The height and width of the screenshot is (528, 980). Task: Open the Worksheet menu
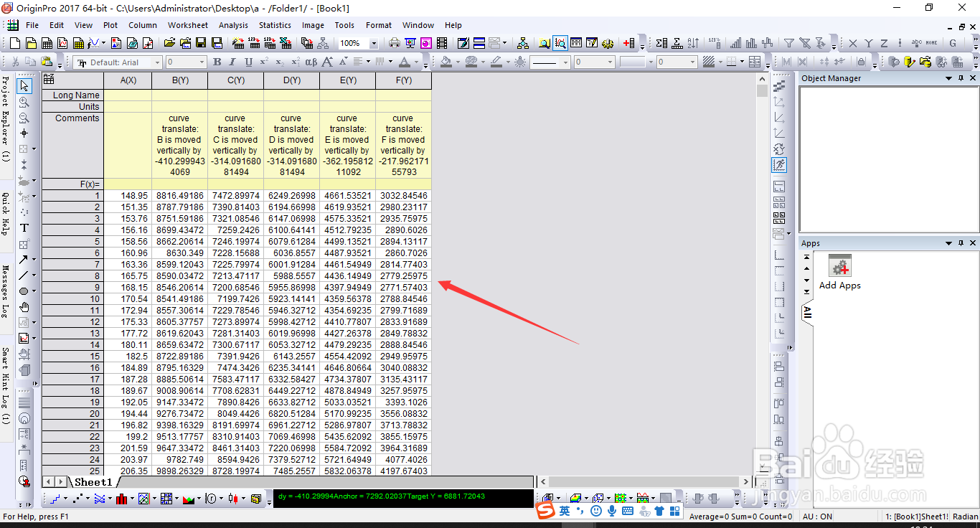coord(188,25)
